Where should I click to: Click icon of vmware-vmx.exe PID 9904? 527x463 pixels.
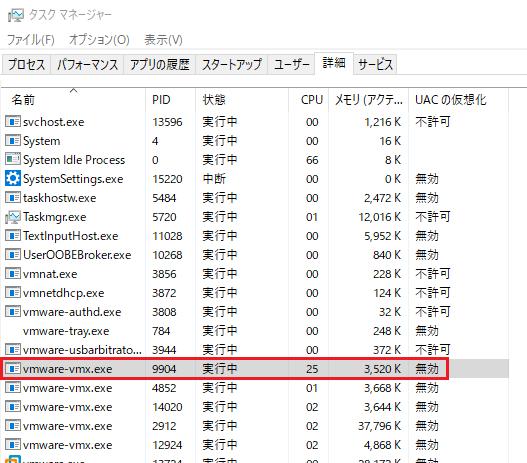(13, 369)
